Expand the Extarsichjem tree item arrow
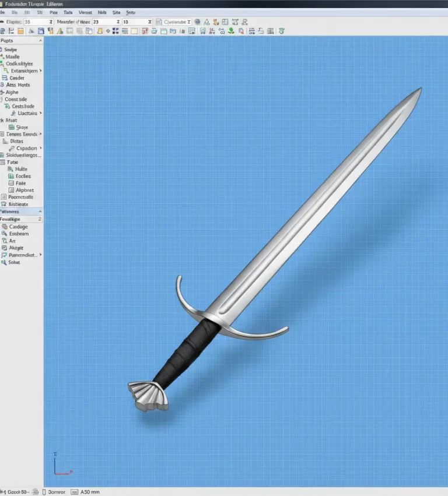 41,71
